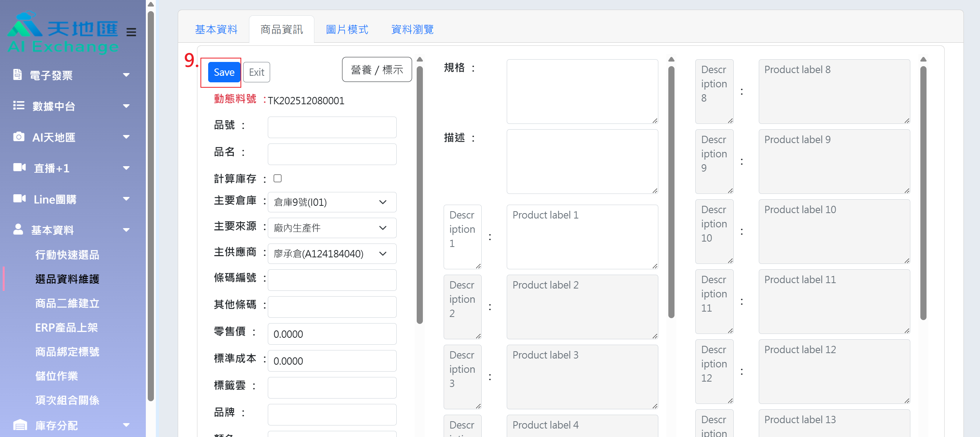Click the 電子發票 document icon
Image resolution: width=980 pixels, height=437 pixels.
pyautogui.click(x=17, y=75)
